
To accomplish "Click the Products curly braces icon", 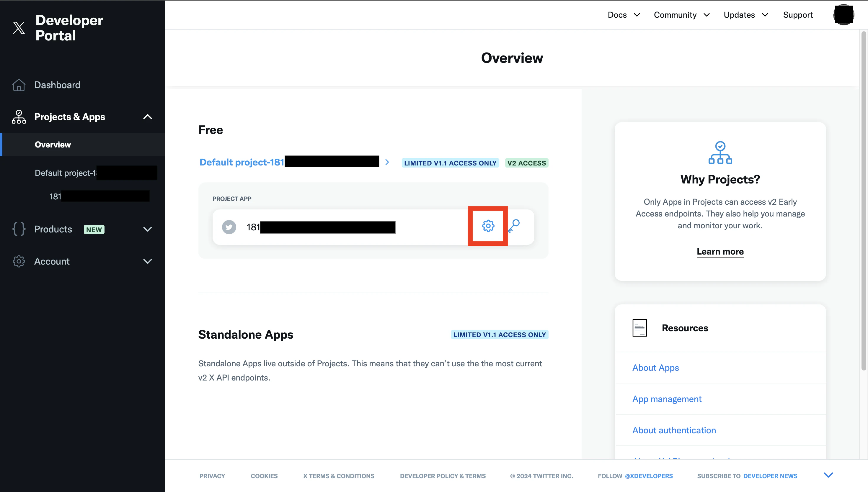I will click(x=19, y=229).
